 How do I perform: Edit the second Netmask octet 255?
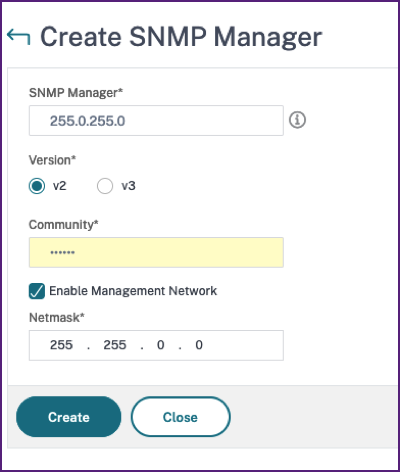point(115,345)
